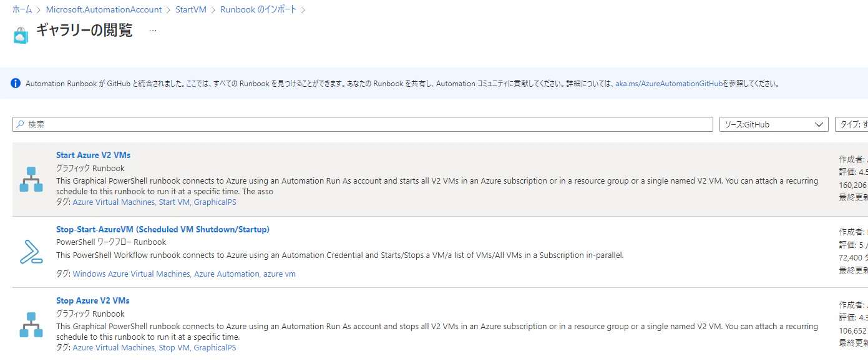The width and height of the screenshot is (868, 361).
Task: Click Start Azure V2 VMs description text
Action: 437,186
